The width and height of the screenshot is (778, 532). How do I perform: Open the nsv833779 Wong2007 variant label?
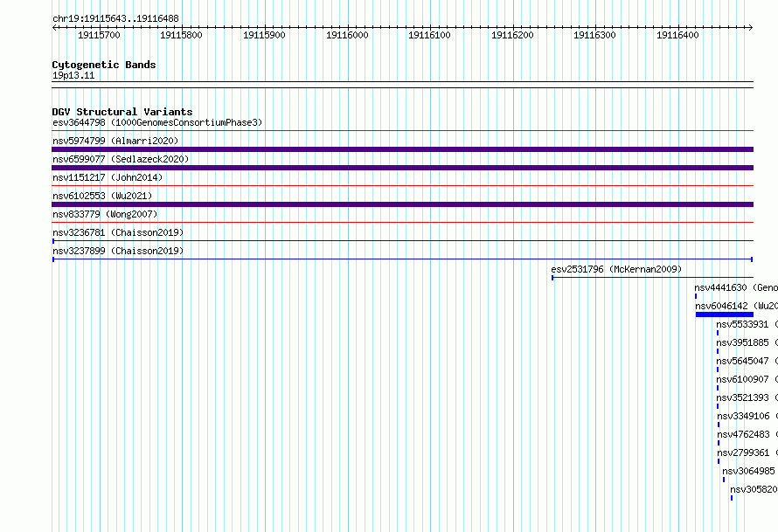tap(105, 214)
